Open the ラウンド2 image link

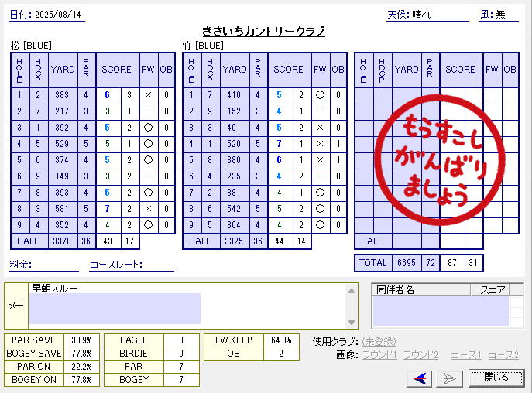pyautogui.click(x=421, y=355)
